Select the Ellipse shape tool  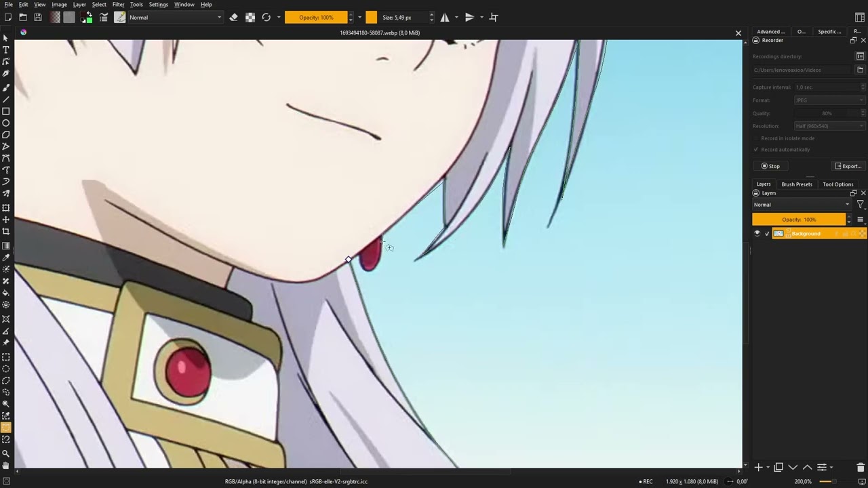point(6,123)
